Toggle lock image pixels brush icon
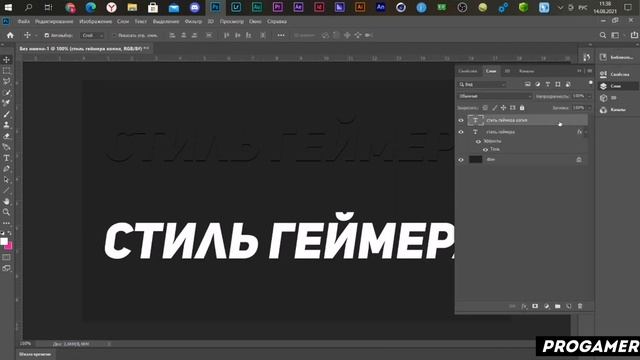 [494, 108]
